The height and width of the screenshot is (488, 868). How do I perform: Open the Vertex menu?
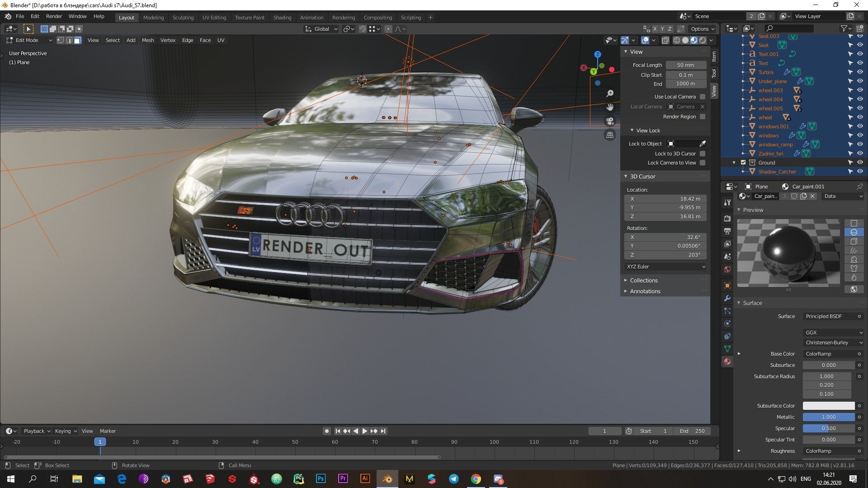tap(168, 40)
